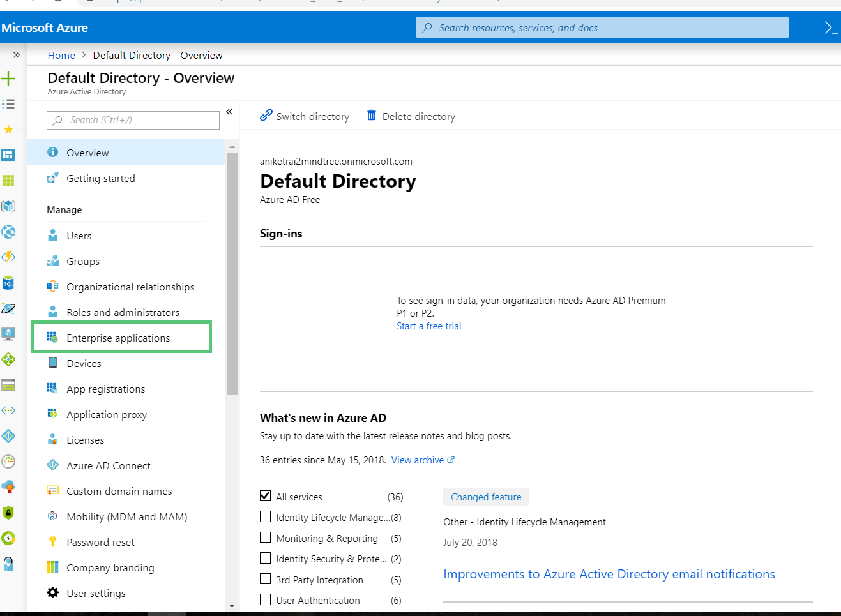Click the green Create a resource plus icon

(8, 79)
